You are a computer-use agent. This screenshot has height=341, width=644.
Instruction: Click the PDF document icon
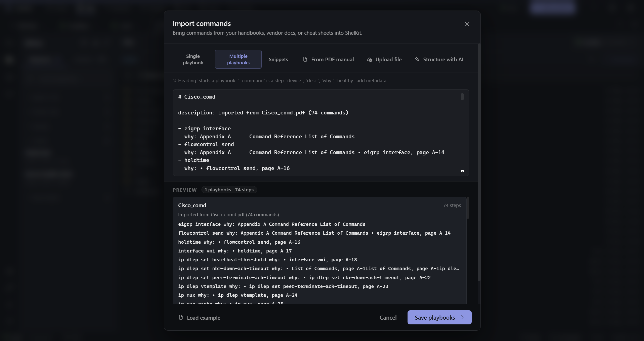(305, 59)
